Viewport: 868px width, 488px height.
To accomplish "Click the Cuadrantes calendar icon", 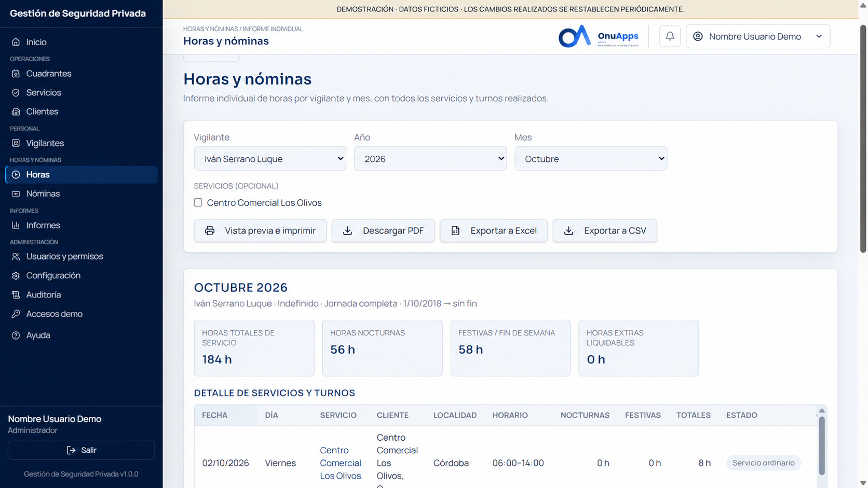I will (16, 74).
